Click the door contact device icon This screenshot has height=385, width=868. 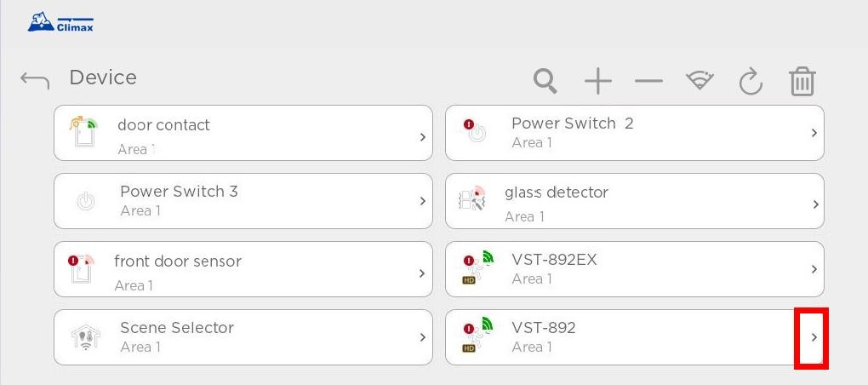(83, 131)
